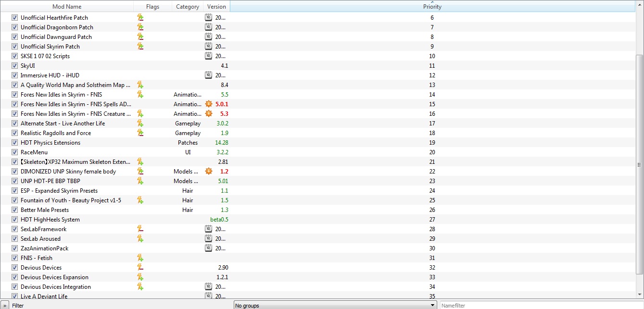Click calendar version icon for Immersive HUD - iHUD
This screenshot has height=309, width=644.
(208, 75)
